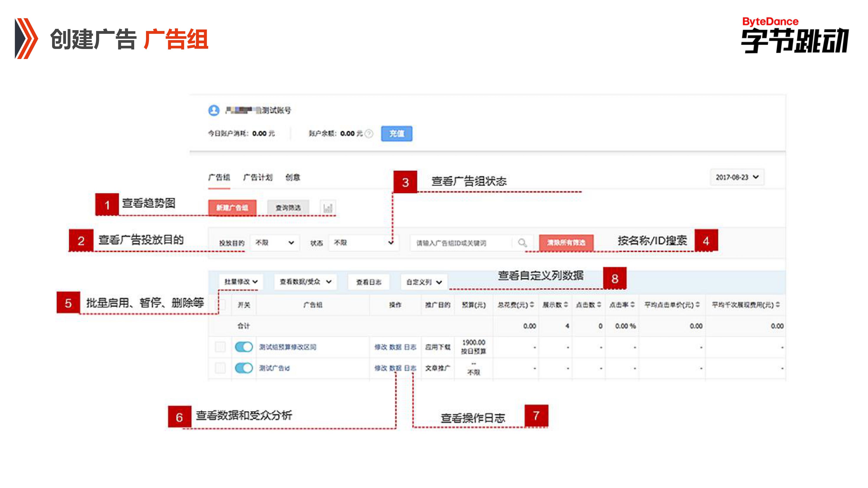
Task: Open the 2017-08-23 date dropdown
Action: tap(737, 177)
